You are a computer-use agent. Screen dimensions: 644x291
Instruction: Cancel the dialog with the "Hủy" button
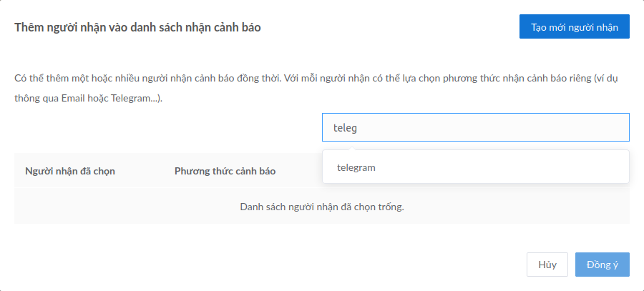pyautogui.click(x=547, y=265)
